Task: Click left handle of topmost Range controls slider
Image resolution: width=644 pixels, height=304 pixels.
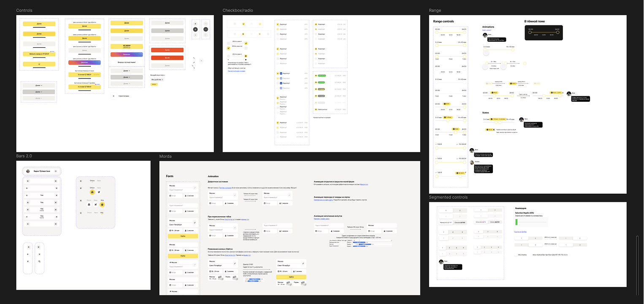Action: coord(437,32)
